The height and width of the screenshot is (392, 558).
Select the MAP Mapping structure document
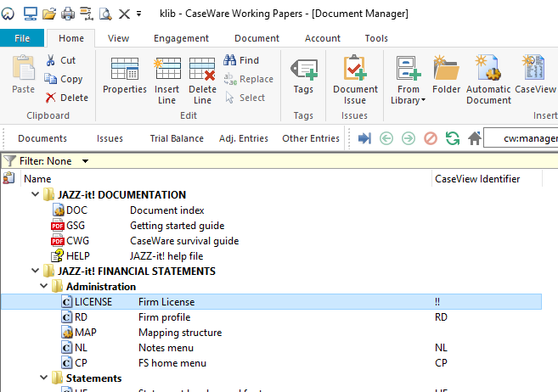point(271,333)
